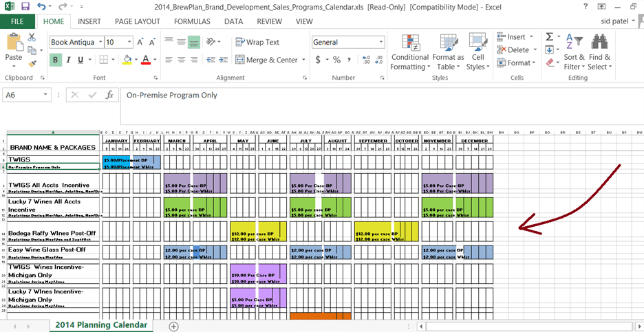Open Alignment dialog launcher
Image resolution: width=644 pixels, height=332 pixels.
click(305, 78)
